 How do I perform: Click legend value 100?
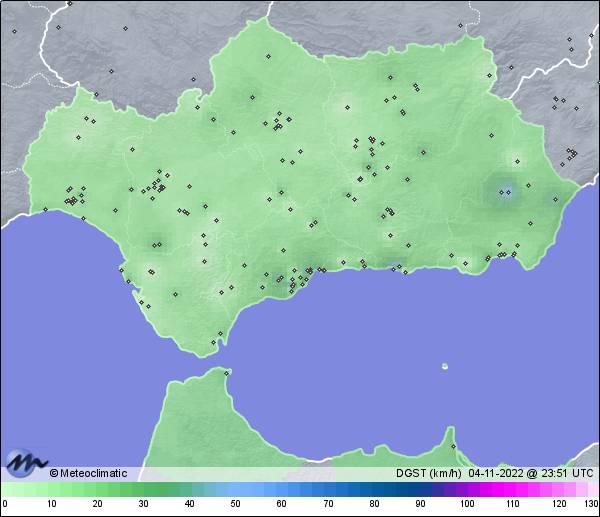pyautogui.click(x=467, y=504)
